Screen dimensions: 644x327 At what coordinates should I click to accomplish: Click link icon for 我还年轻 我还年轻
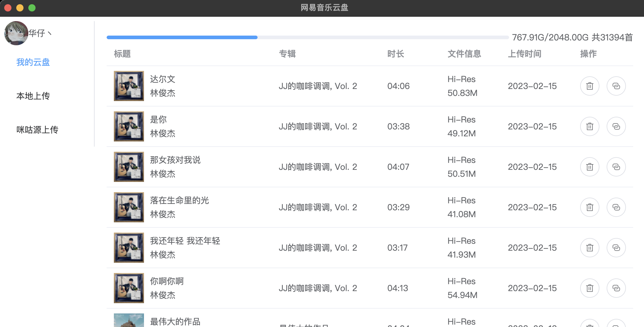coord(616,248)
